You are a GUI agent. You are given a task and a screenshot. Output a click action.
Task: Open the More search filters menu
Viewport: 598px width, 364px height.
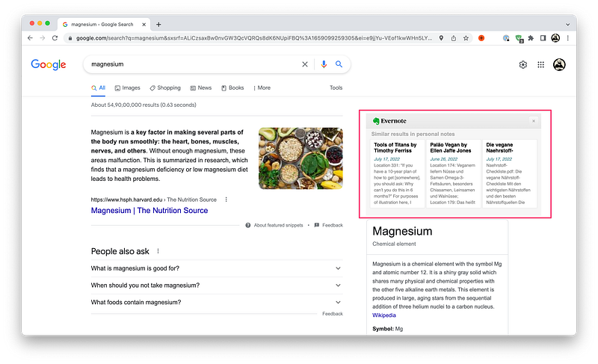[262, 88]
